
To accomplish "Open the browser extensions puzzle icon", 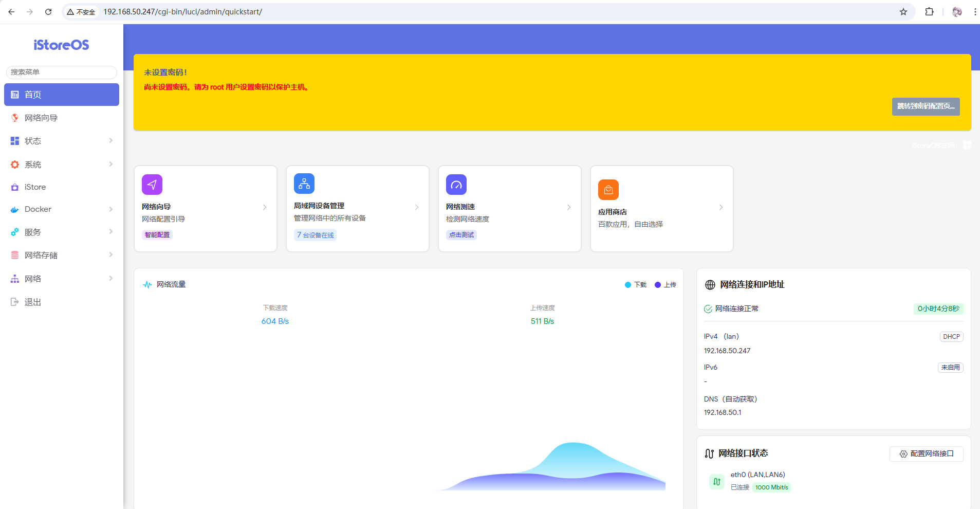I will point(929,12).
